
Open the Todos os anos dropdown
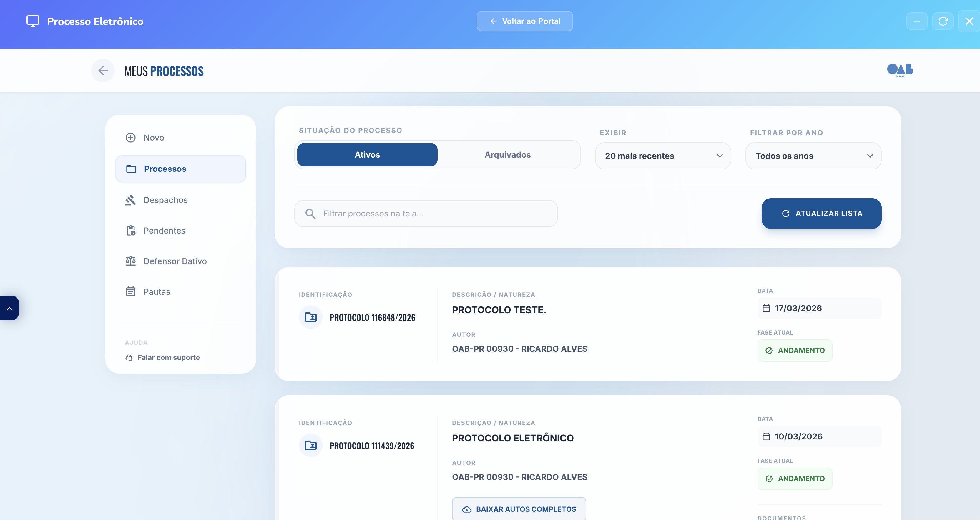[813, 156]
